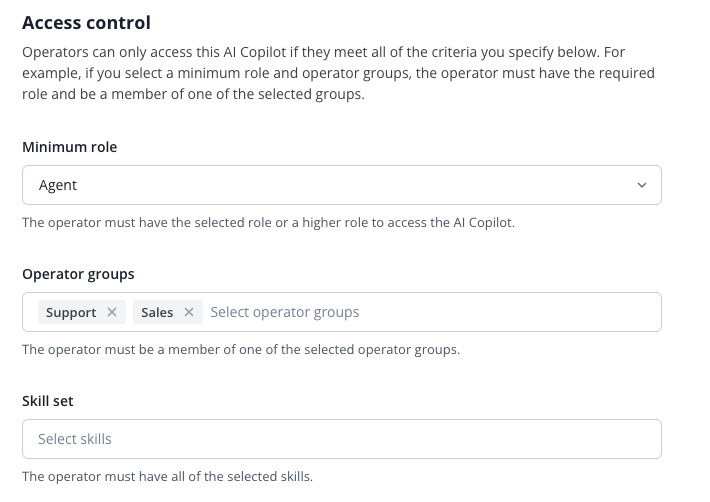Screen dimensions: 710x502
Task: Click helper text about having all selected skills
Action: 167,476
